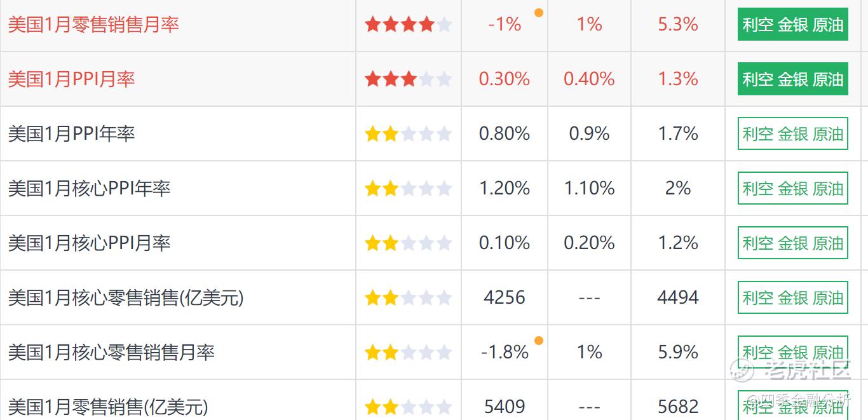Click the orange dot next to -1.8%
868x420 pixels.
pyautogui.click(x=539, y=341)
